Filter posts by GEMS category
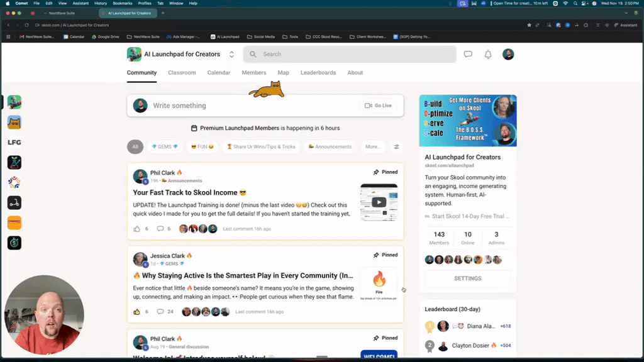This screenshot has width=644, height=362. click(x=165, y=146)
